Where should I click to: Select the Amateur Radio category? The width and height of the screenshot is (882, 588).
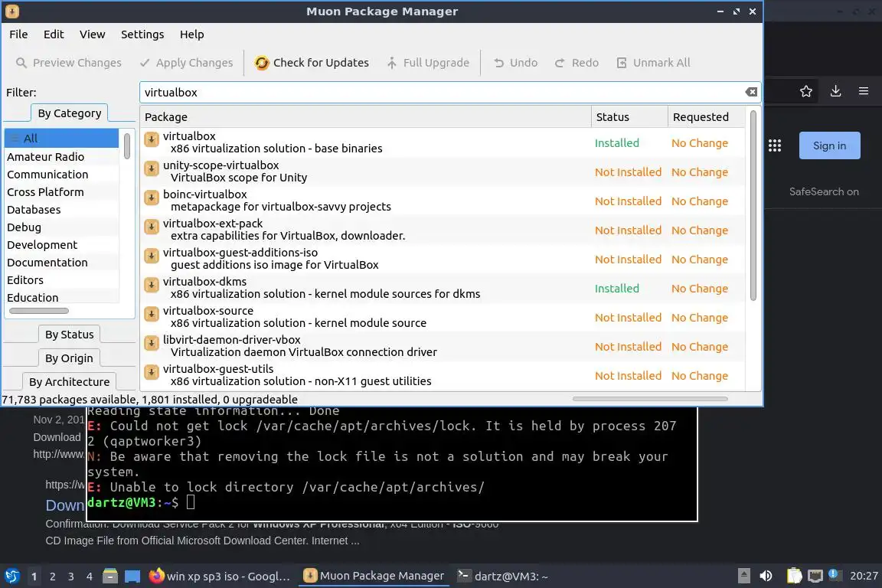(x=62, y=157)
